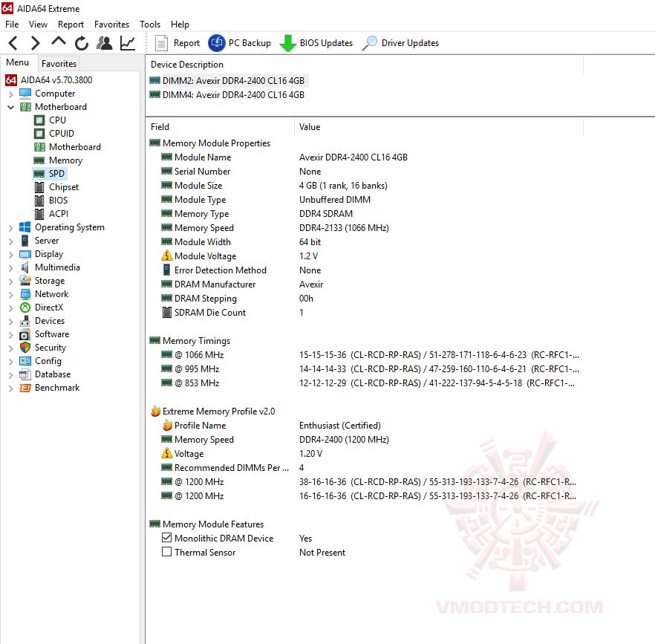The image size is (655, 644).
Task: Open the user manager icon in toolbar
Action: click(105, 43)
